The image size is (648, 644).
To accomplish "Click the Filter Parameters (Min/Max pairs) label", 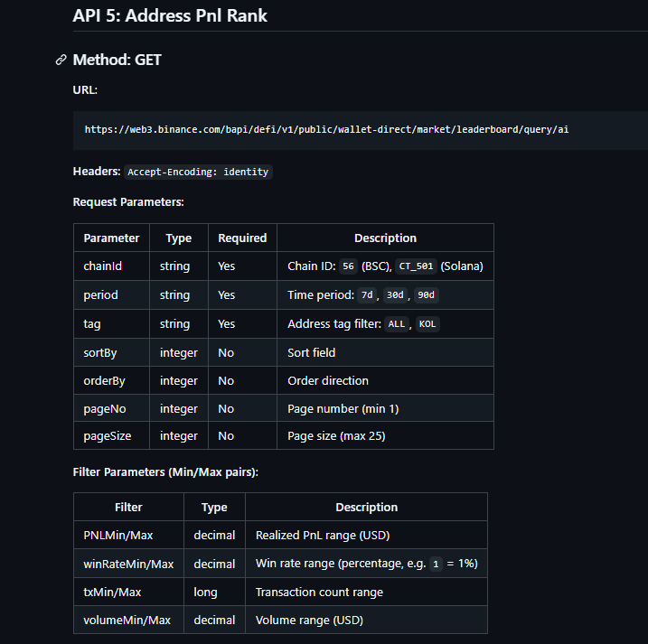I will pyautogui.click(x=165, y=472).
